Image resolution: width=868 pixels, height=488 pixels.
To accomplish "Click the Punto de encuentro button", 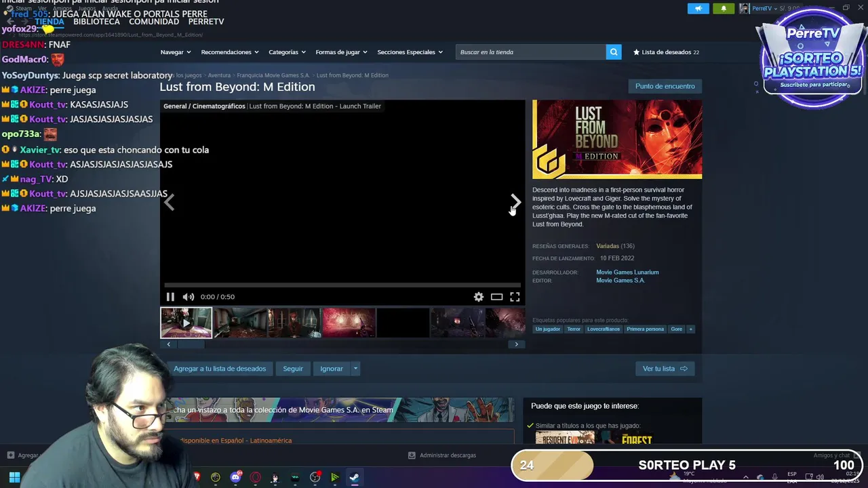I will point(665,86).
